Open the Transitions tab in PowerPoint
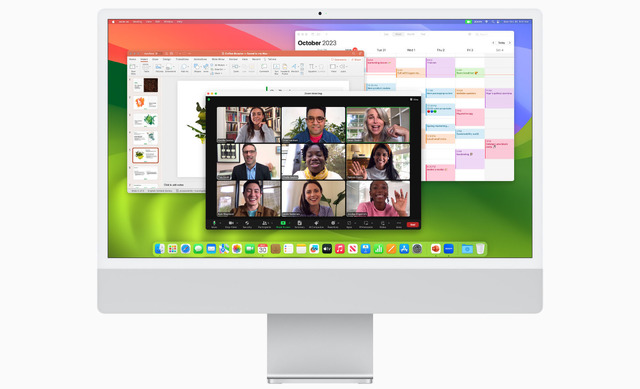 click(x=182, y=59)
